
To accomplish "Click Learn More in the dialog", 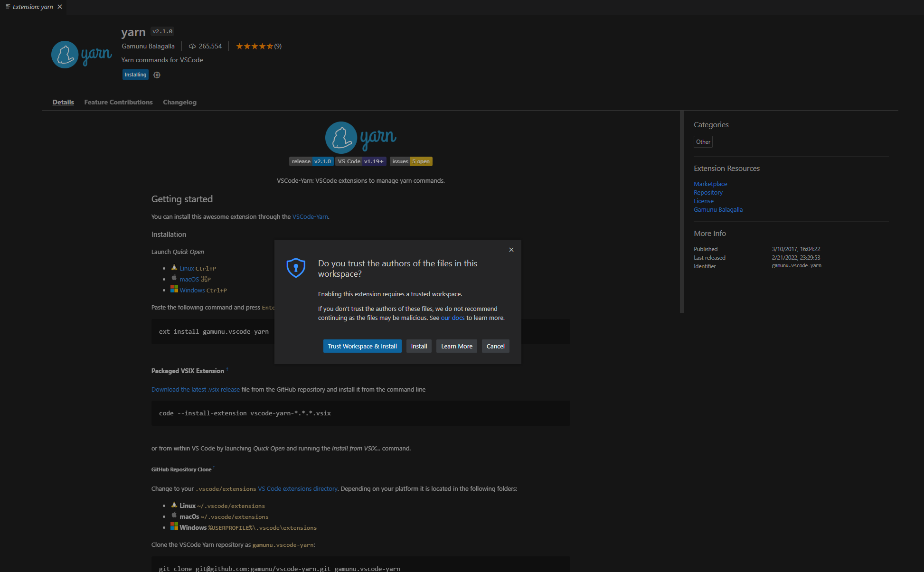I will click(x=456, y=346).
